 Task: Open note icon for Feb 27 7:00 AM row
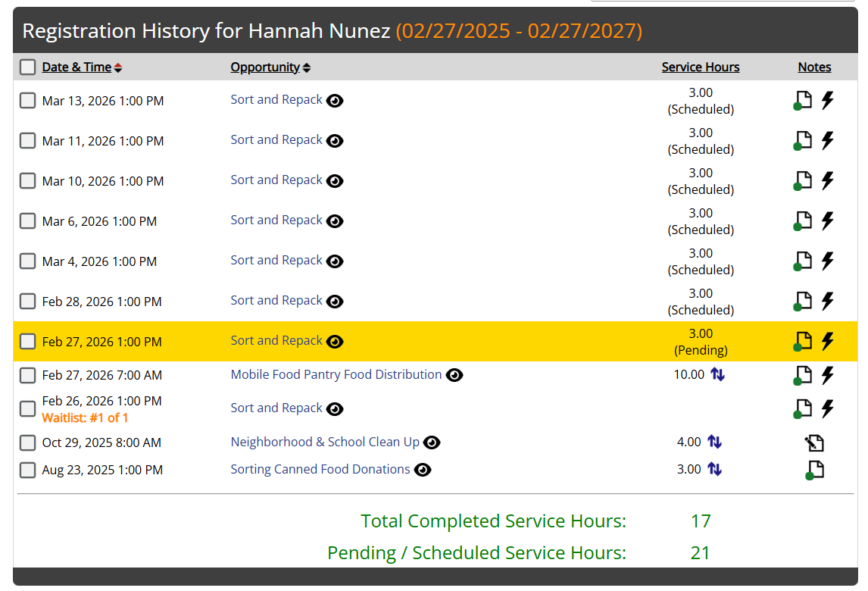(x=803, y=376)
